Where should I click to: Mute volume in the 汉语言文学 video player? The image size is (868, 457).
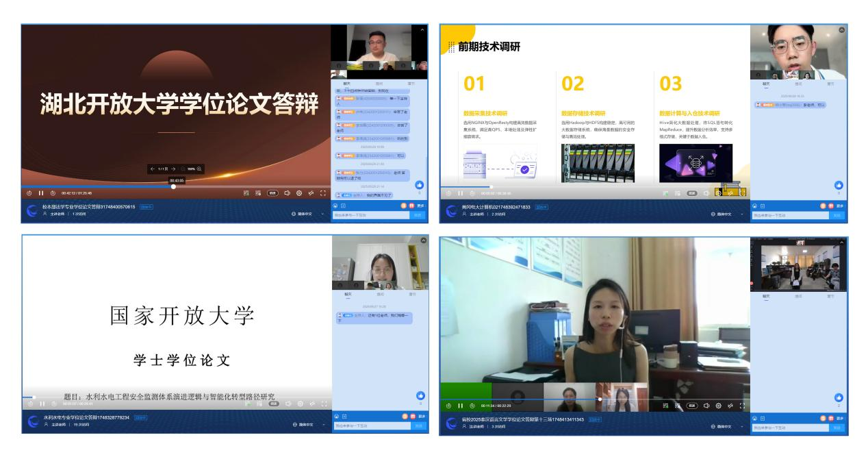point(706,406)
